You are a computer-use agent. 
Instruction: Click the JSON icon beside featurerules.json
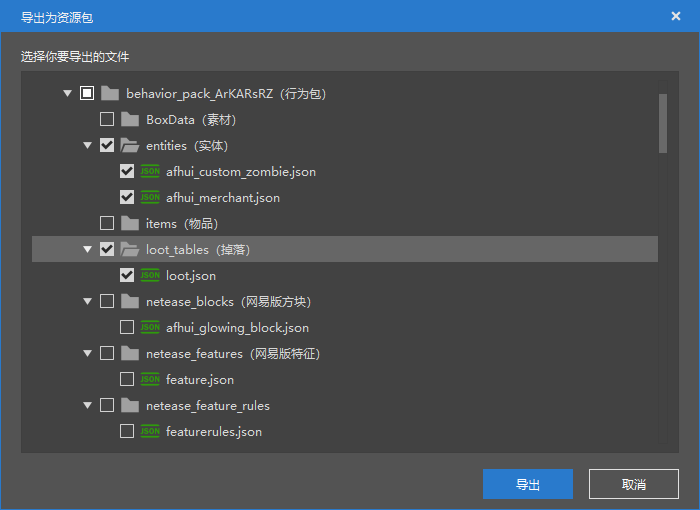coord(150,431)
